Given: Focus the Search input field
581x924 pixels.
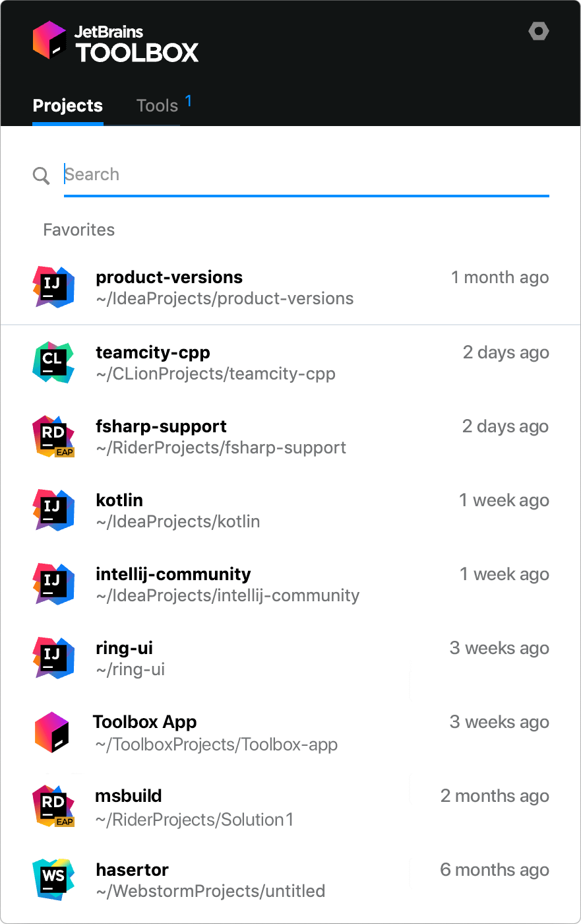Looking at the screenshot, I should click(306, 175).
